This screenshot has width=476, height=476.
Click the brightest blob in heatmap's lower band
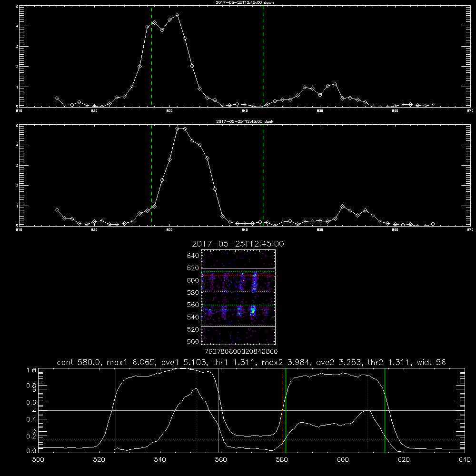tap(253, 310)
